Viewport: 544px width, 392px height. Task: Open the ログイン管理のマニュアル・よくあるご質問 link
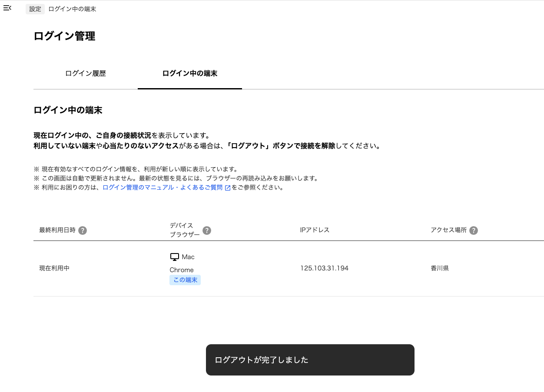[x=163, y=187]
